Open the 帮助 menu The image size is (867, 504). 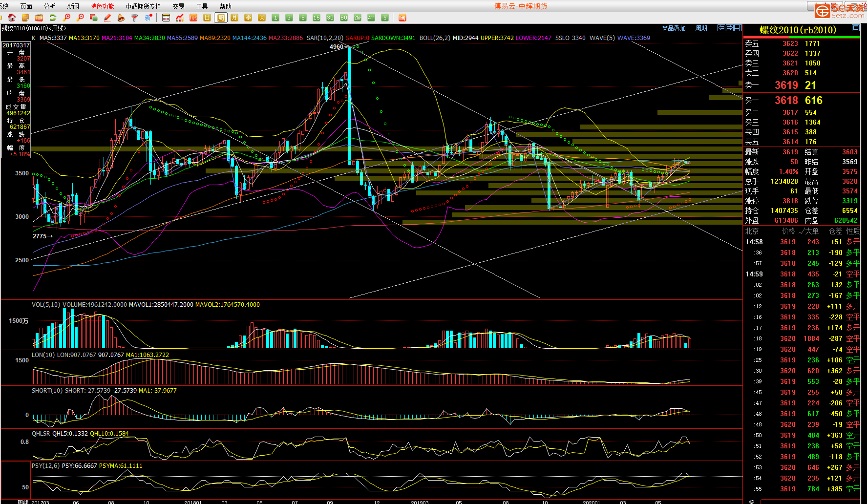226,6
